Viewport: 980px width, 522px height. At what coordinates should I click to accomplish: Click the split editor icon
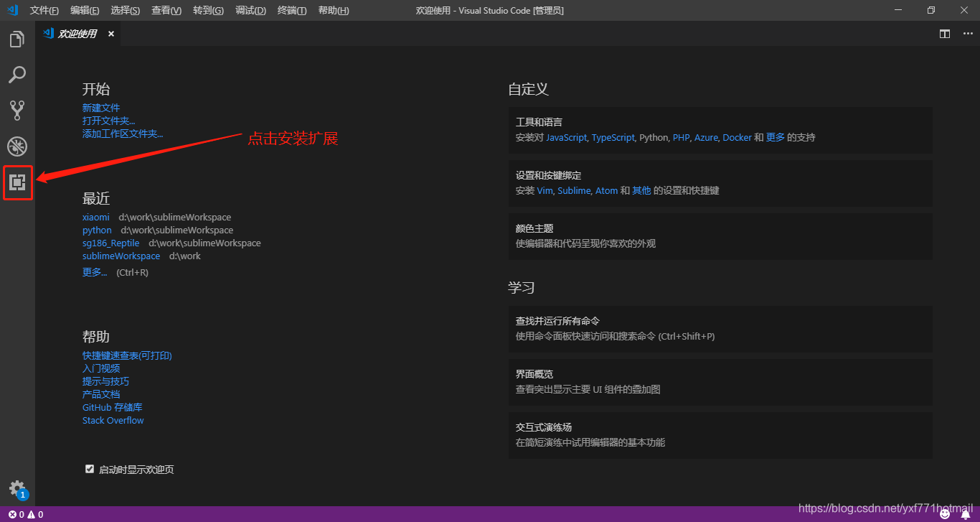click(945, 34)
